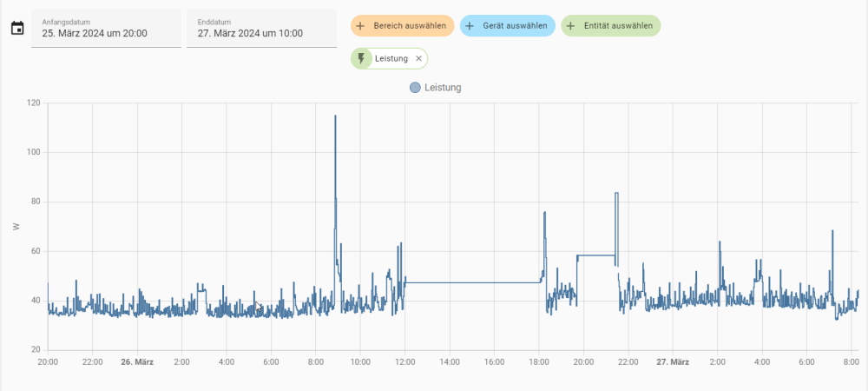Click plus icon on Gerät auswählen

pyautogui.click(x=470, y=26)
